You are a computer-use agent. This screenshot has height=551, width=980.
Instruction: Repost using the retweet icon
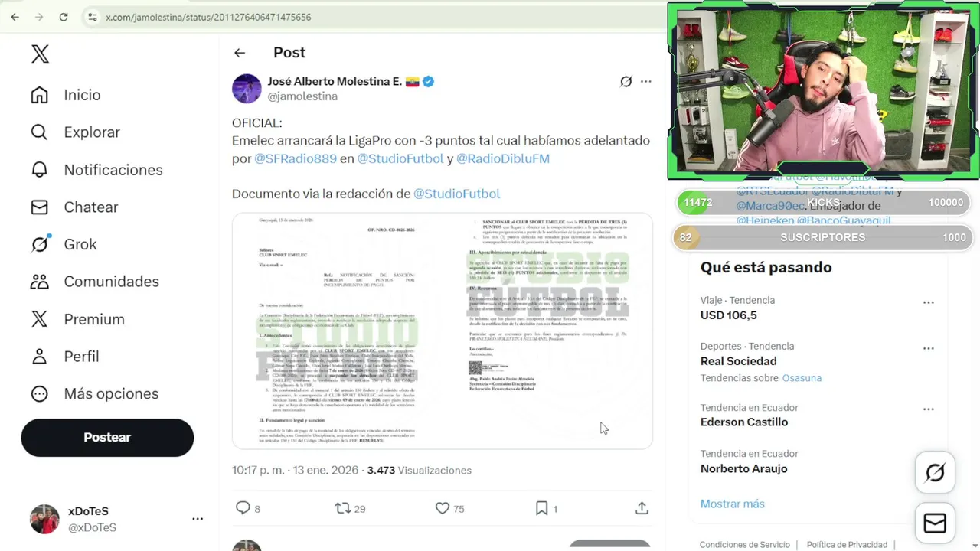click(x=343, y=508)
